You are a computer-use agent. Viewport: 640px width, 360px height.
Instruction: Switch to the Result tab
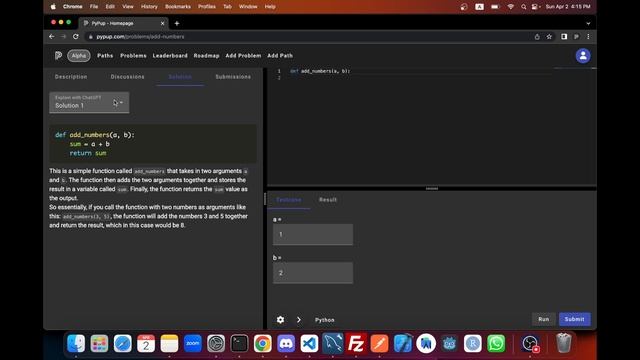(x=328, y=200)
